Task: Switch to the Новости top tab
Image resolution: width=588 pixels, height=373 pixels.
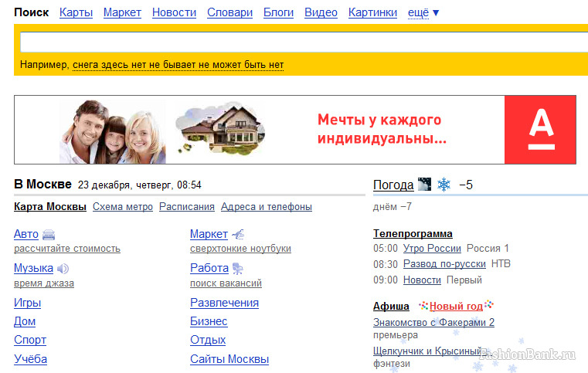Action: click(174, 13)
